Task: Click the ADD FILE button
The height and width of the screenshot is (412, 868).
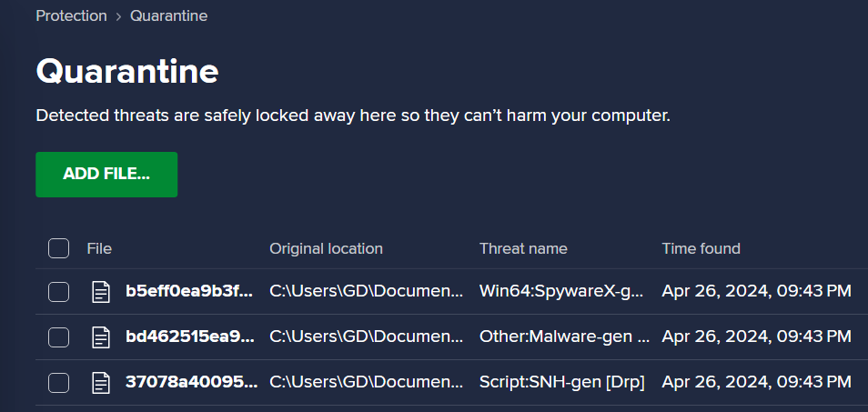Action: pyautogui.click(x=106, y=175)
